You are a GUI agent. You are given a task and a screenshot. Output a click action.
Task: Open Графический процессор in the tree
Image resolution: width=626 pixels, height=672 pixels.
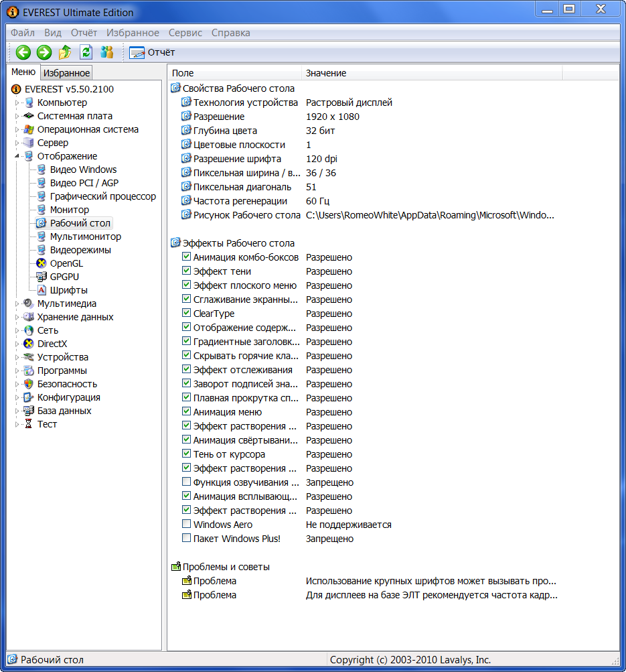coord(102,196)
